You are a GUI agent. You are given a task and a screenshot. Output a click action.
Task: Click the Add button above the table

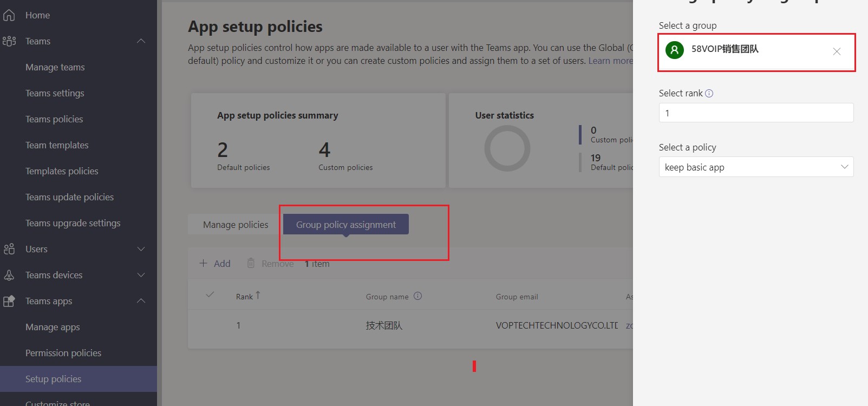tap(215, 264)
